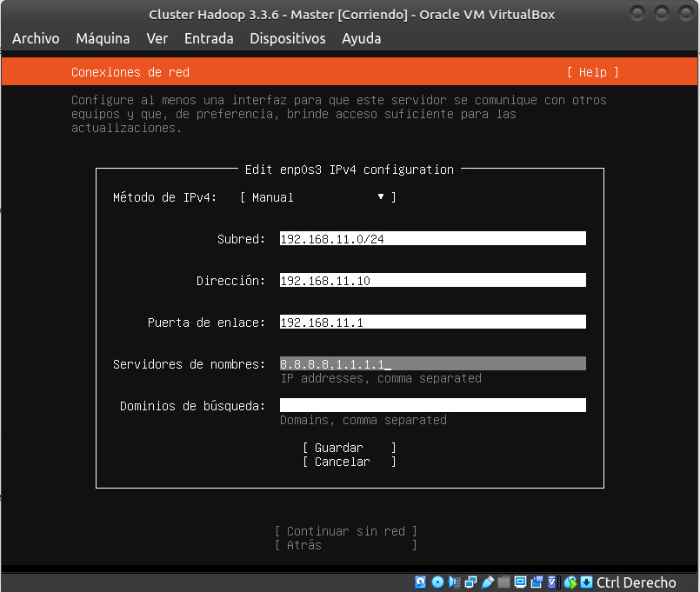Click the 'Servidores de nombres:' label
The height and width of the screenshot is (592, 700).
tap(189, 364)
